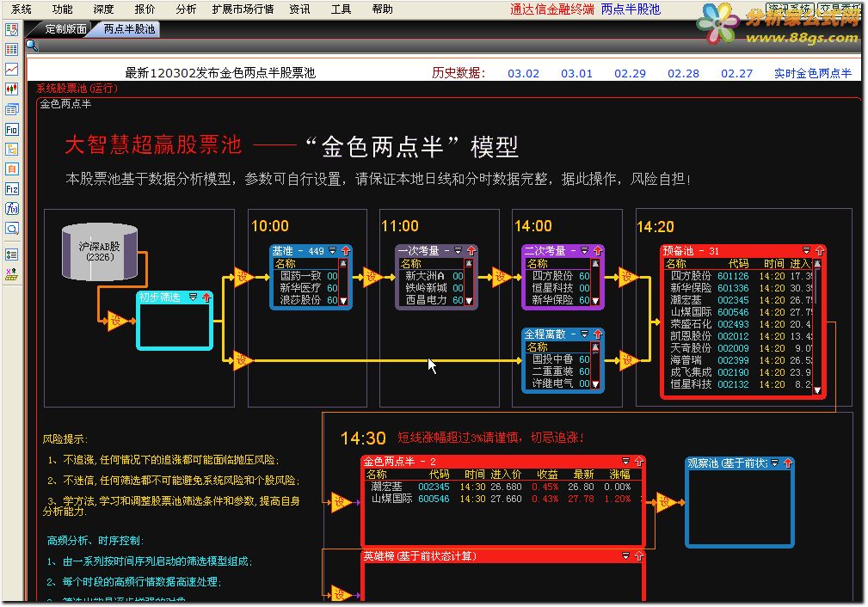Image resolution: width=868 pixels, height=607 pixels.
Task: Open the 02.27 history data link
Action: coord(736,73)
